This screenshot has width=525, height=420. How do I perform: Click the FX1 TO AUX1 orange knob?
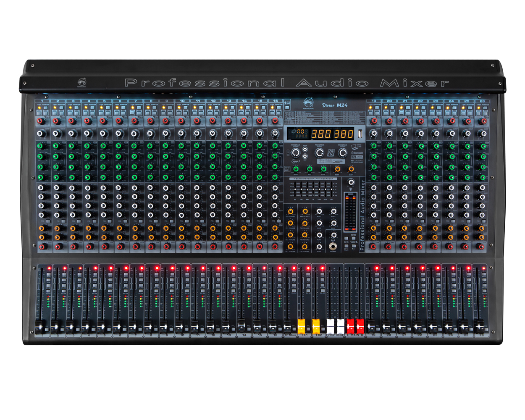[x=290, y=212]
